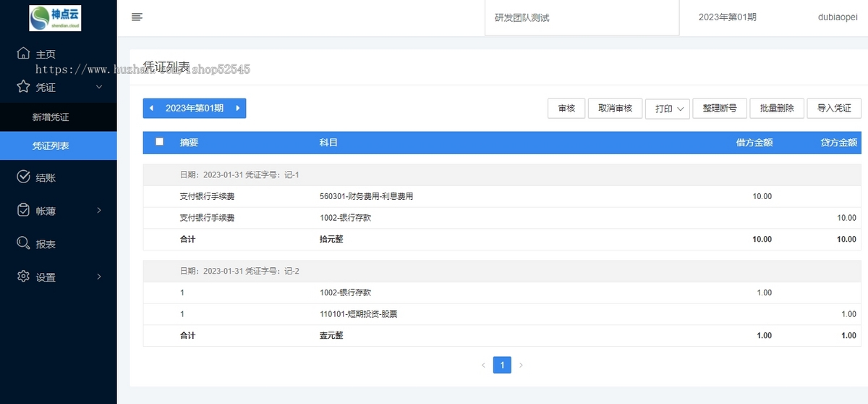Click the home icon beside 主页
The height and width of the screenshot is (404, 868).
pyautogui.click(x=23, y=54)
